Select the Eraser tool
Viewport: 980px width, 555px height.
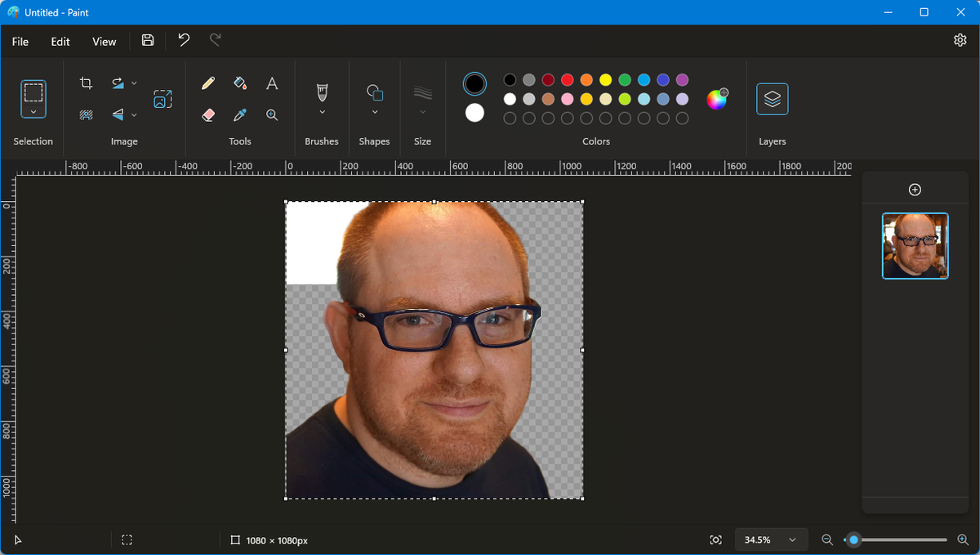(x=208, y=114)
